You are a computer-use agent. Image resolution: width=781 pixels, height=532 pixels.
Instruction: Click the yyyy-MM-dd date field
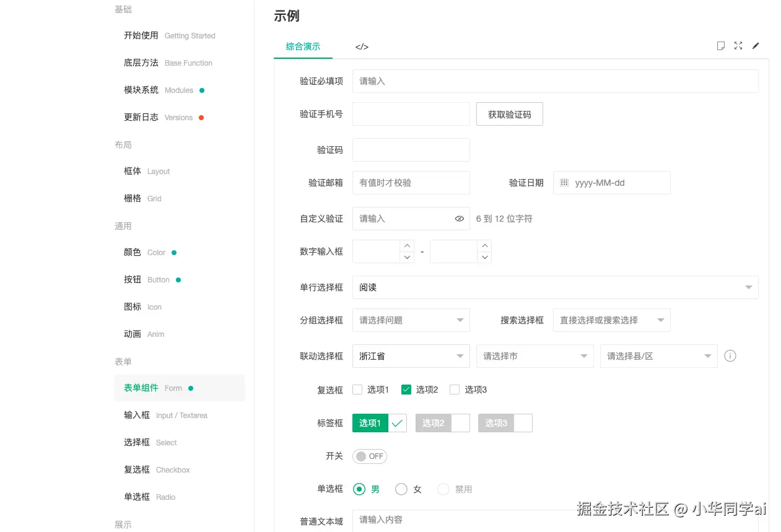pyautogui.click(x=612, y=183)
